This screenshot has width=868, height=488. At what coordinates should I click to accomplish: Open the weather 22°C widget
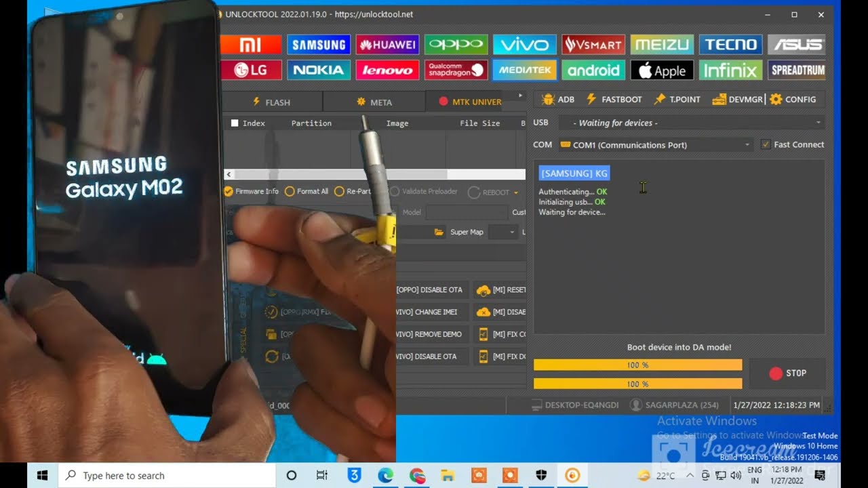pos(656,475)
